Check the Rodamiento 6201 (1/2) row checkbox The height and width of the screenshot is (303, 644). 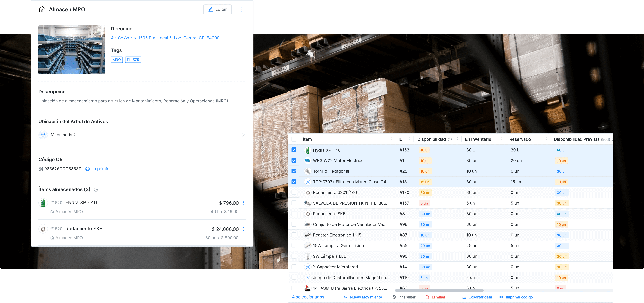pyautogui.click(x=294, y=192)
